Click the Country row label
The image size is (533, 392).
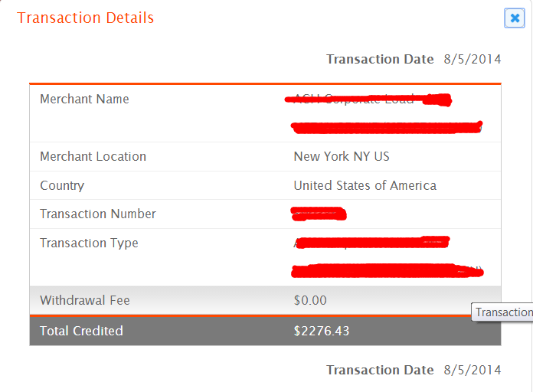click(x=62, y=185)
